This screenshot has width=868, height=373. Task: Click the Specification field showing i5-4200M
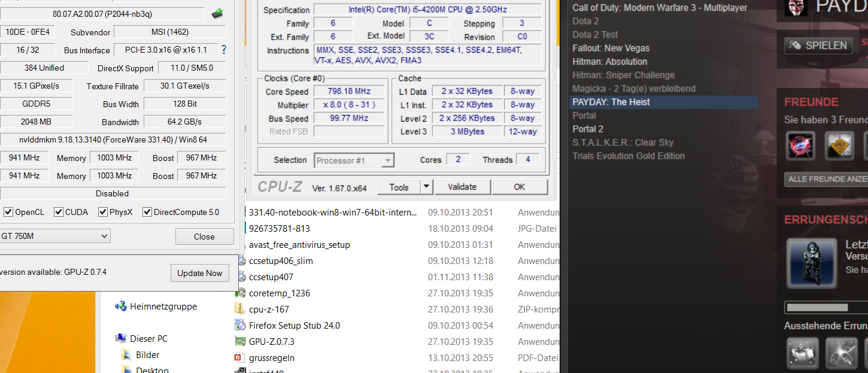(427, 10)
